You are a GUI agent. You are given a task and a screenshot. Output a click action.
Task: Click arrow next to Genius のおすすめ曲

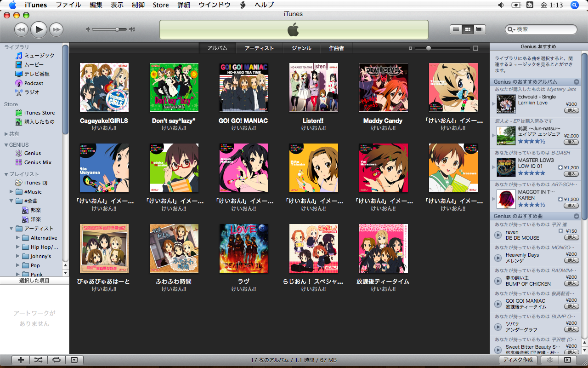tap(576, 216)
